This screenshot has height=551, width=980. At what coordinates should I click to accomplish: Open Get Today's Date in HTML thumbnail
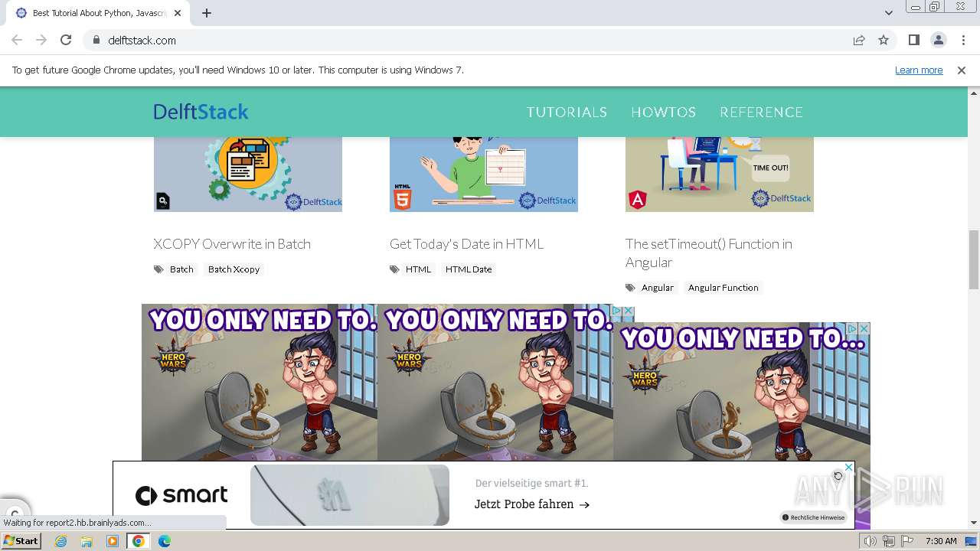[x=484, y=174]
